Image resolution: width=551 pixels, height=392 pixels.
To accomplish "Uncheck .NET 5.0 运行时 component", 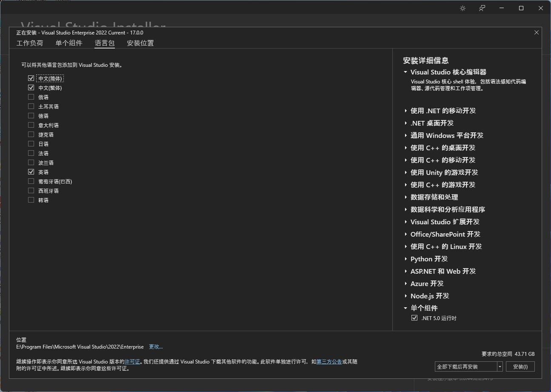I will (x=414, y=318).
